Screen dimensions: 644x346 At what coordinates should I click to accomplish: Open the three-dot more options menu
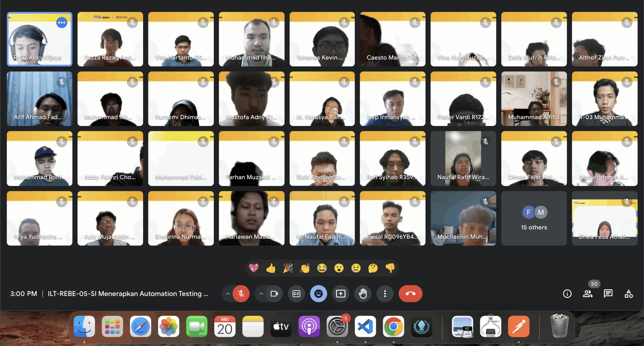[x=385, y=293]
